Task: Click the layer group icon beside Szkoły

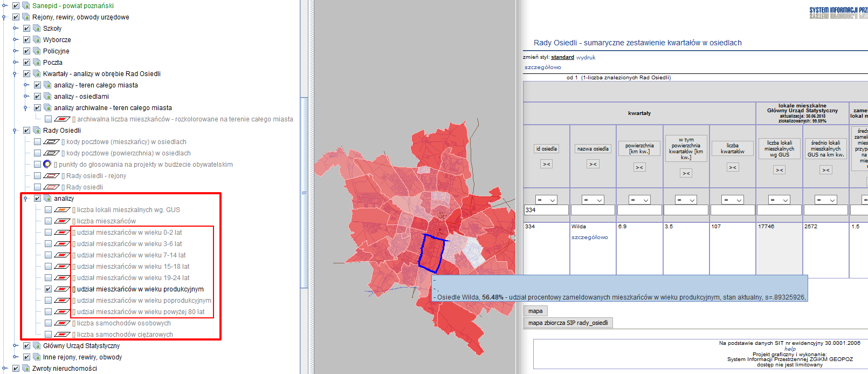Action: point(37,28)
